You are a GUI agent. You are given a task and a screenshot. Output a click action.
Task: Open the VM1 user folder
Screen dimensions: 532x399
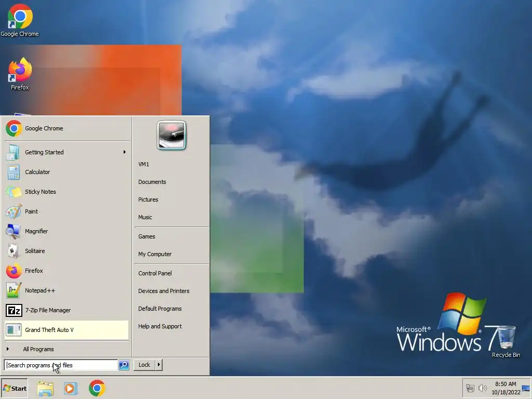pos(143,164)
